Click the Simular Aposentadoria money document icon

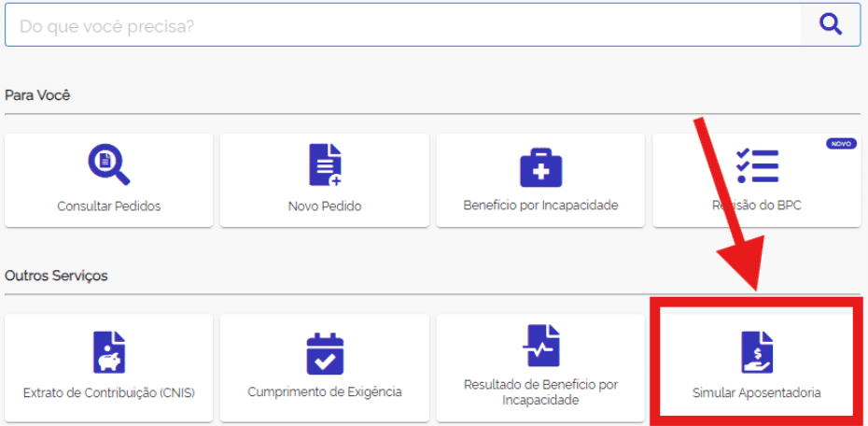[757, 351]
